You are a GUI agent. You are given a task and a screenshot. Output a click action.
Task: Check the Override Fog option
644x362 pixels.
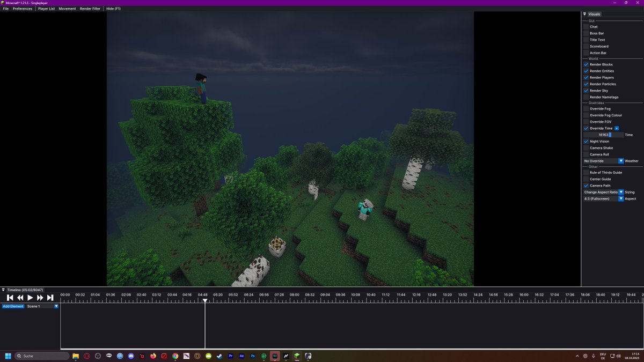[586, 109]
